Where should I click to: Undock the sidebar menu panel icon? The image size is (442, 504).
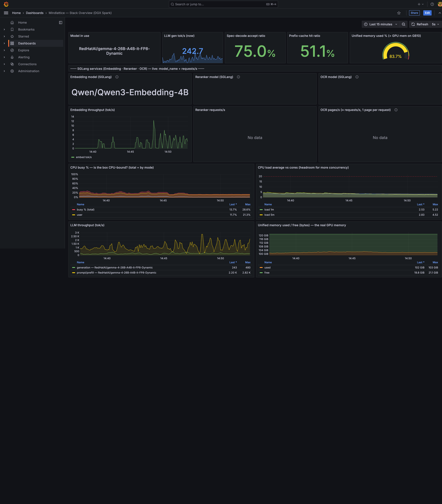point(61,22)
